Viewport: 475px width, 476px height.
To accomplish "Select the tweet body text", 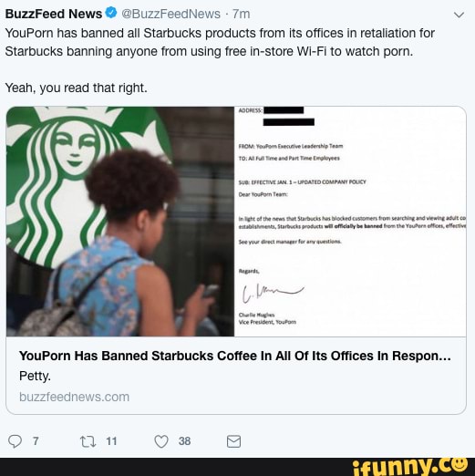I will [220, 42].
